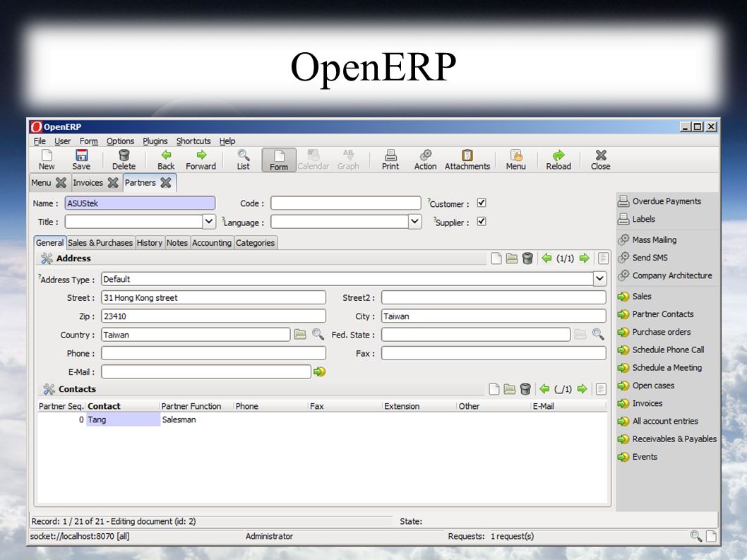Activate the Form view button
The height and width of the screenshot is (560, 747).
point(279,160)
